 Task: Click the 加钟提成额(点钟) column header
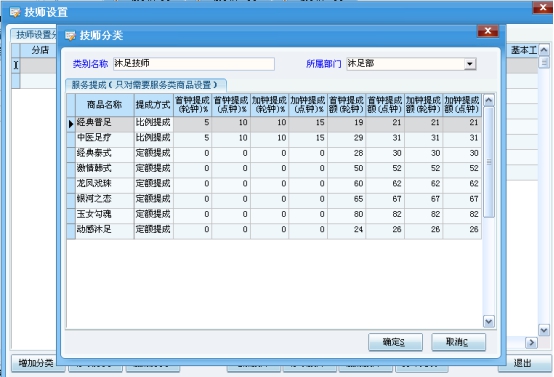(462, 105)
